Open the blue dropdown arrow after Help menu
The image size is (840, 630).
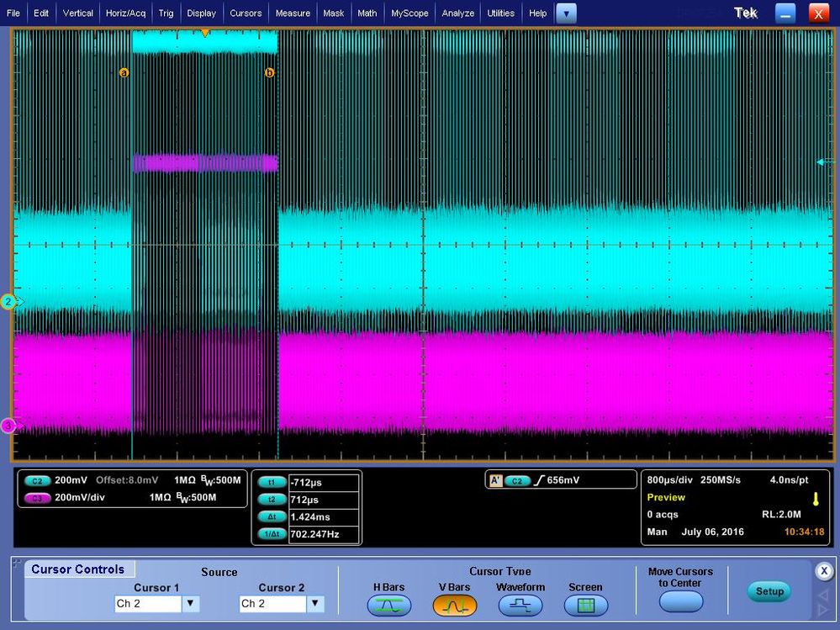click(x=567, y=13)
